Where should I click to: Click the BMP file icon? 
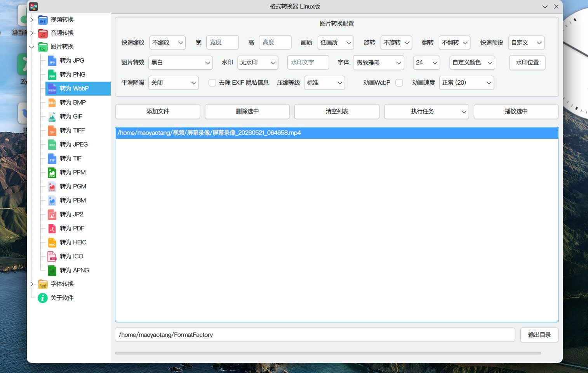pyautogui.click(x=52, y=103)
